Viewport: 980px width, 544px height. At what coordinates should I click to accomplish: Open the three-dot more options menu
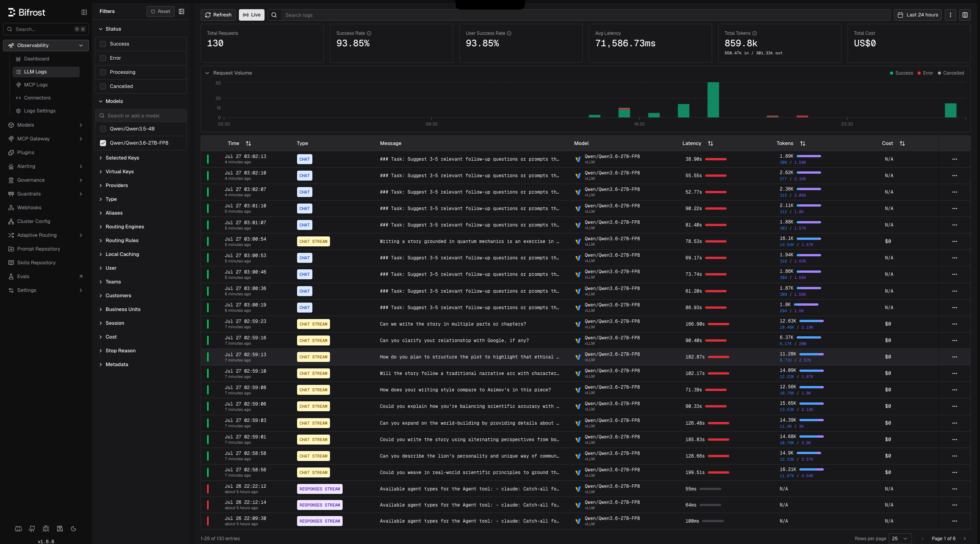(x=951, y=15)
